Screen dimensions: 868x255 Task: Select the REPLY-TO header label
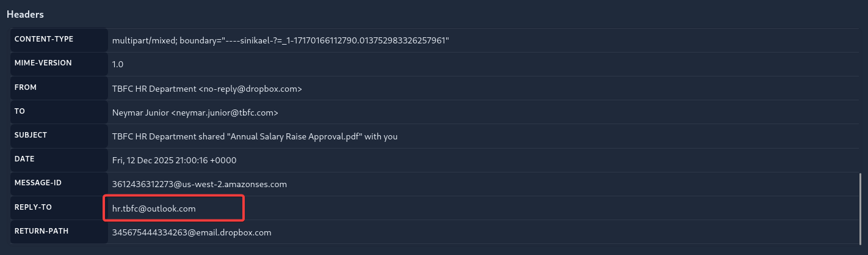pos(33,207)
